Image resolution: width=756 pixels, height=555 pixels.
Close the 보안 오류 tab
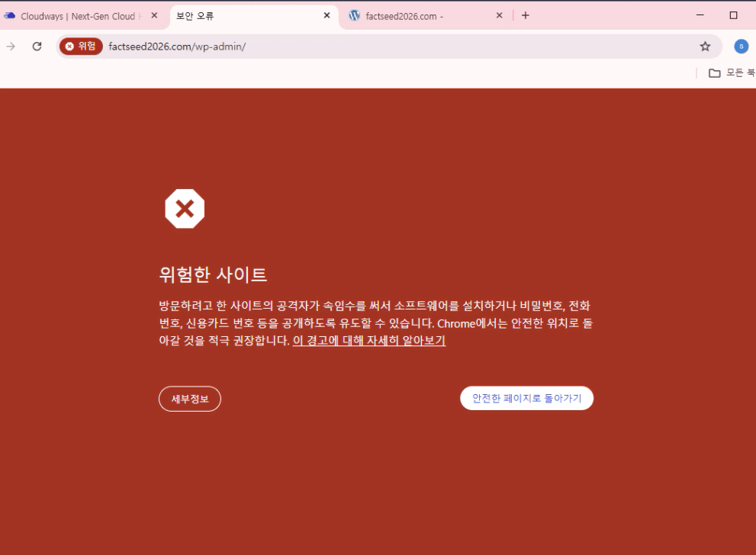(x=327, y=15)
